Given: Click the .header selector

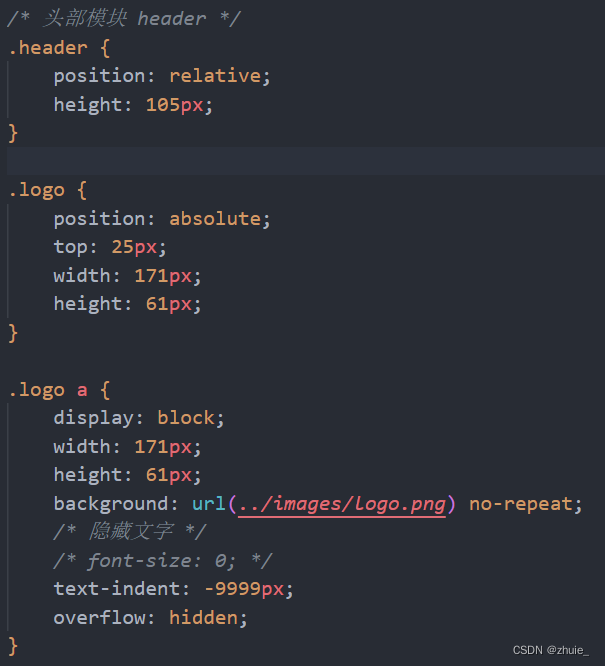Looking at the screenshot, I should (x=48, y=48).
